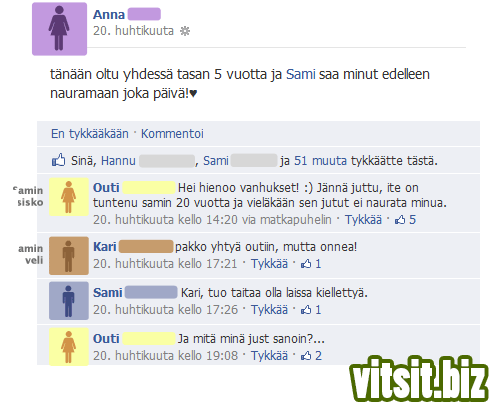Click the privacy gear icon beside date
Viewport: 489px width, 404px height.
pyautogui.click(x=185, y=31)
